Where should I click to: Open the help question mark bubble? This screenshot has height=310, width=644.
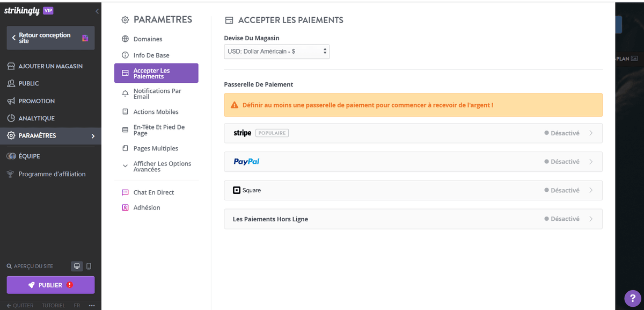tap(632, 298)
